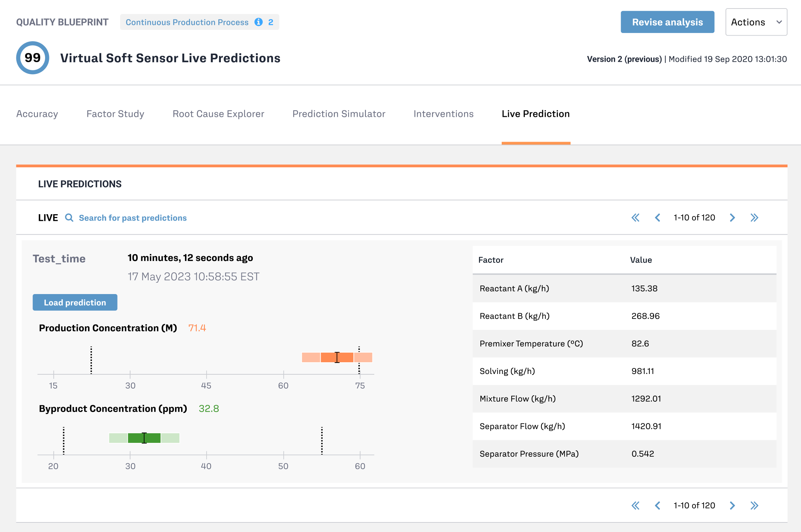Click the Revise analysis button
801x532 pixels.
coord(667,22)
